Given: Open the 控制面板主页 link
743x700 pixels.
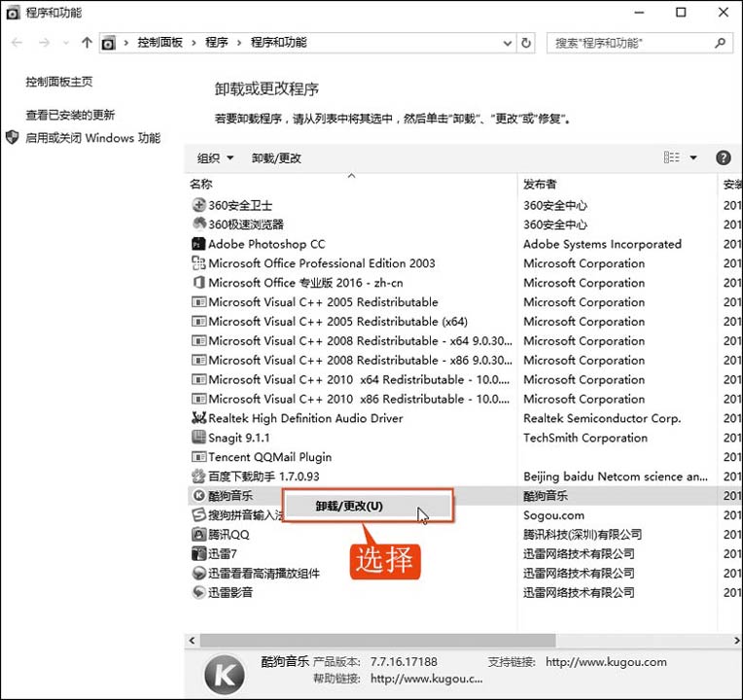Looking at the screenshot, I should tap(58, 82).
